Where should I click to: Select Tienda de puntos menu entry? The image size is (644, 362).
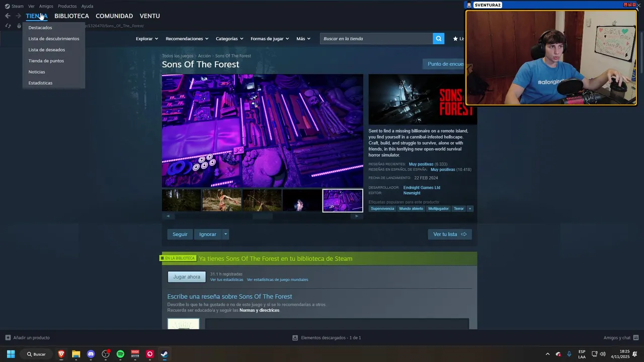(54, 61)
